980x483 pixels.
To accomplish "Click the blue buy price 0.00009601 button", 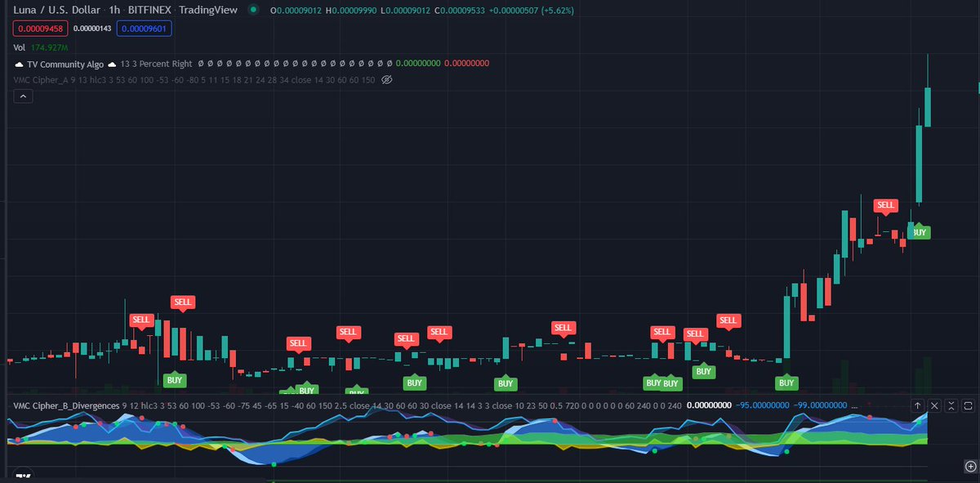I will tap(145, 28).
